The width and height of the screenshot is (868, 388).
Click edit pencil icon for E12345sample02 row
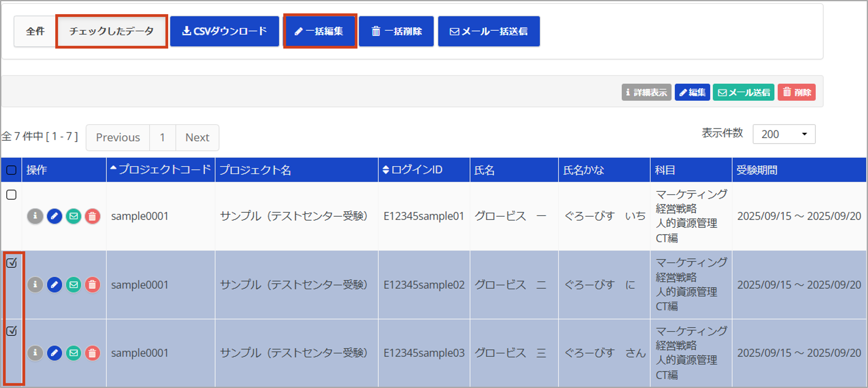click(x=54, y=285)
